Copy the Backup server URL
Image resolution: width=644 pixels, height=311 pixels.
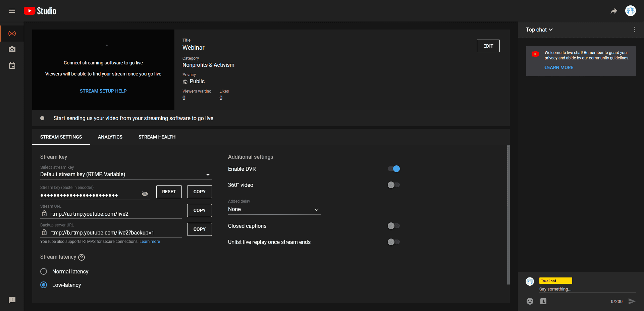click(x=200, y=229)
